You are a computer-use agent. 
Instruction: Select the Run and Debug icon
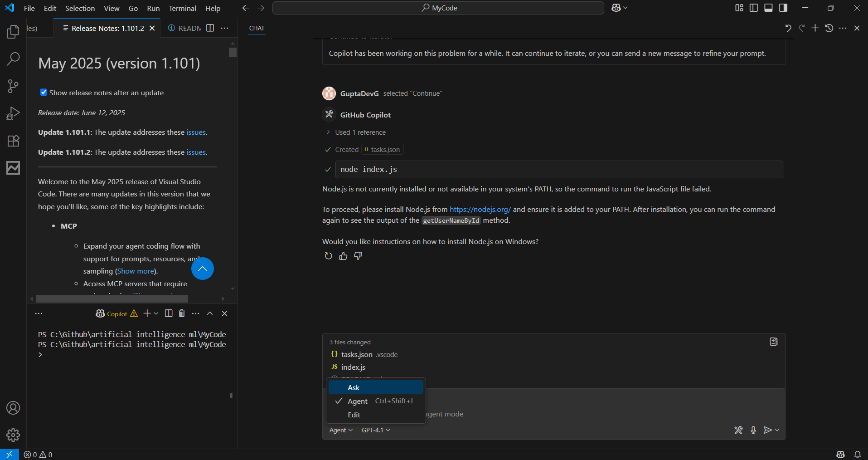tap(13, 113)
